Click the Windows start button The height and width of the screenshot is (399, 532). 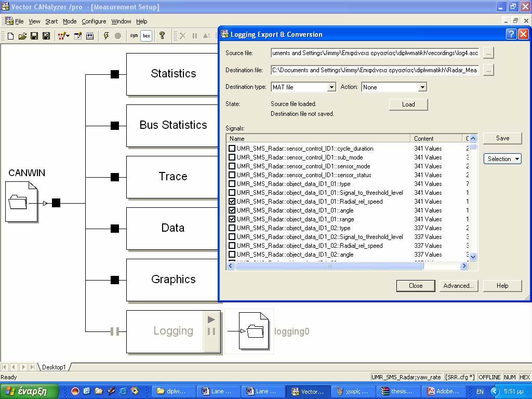coord(30,392)
